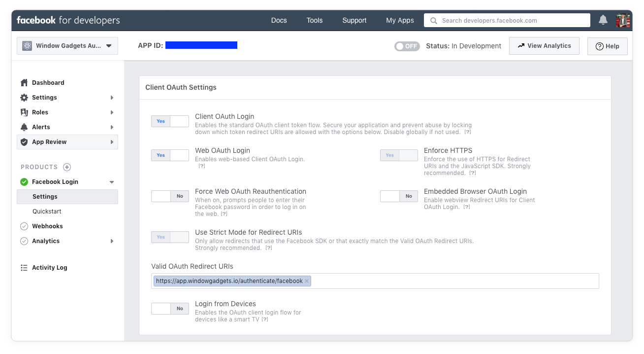Select the App Review shield icon
644x354 pixels.
24,142
